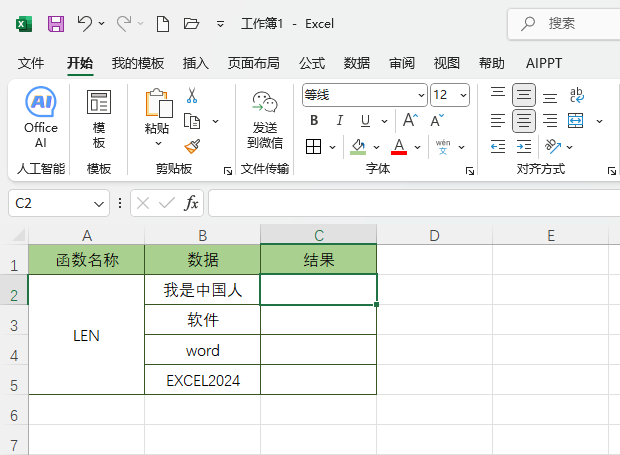Open font settings dialog launcher

(470, 171)
